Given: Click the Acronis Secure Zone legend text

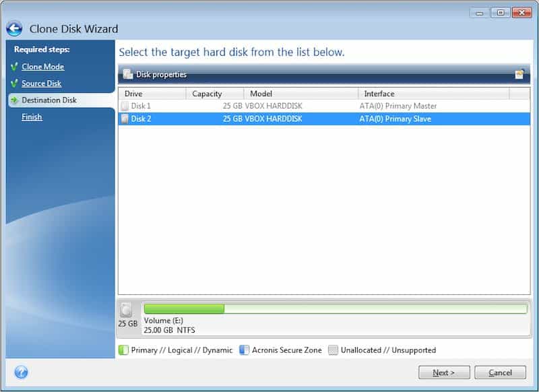Looking at the screenshot, I should [287, 350].
